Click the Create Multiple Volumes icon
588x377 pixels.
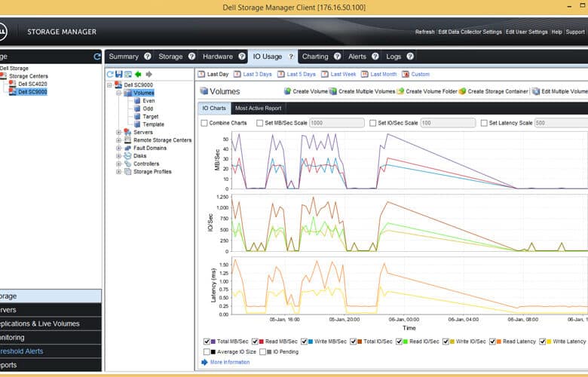333,91
